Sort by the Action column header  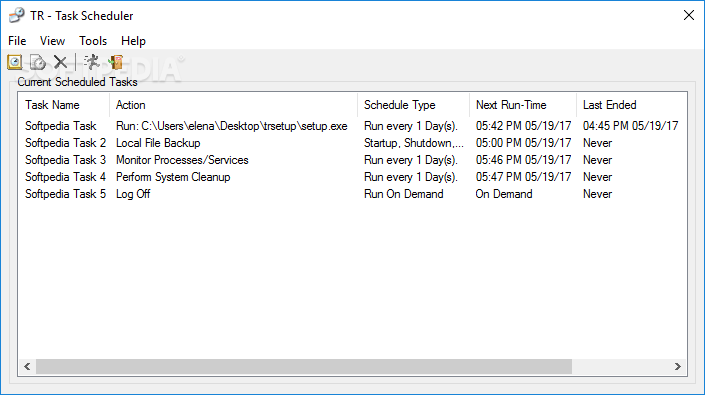tap(233, 105)
